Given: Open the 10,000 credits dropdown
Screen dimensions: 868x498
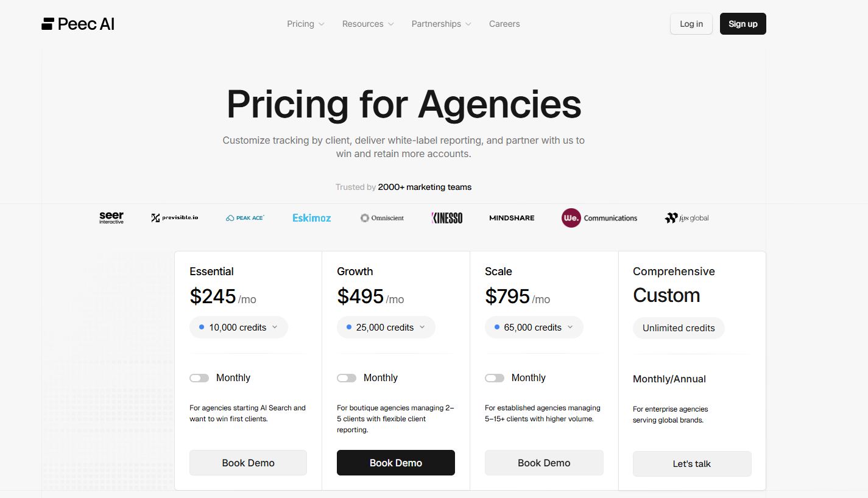Looking at the screenshot, I should [239, 328].
